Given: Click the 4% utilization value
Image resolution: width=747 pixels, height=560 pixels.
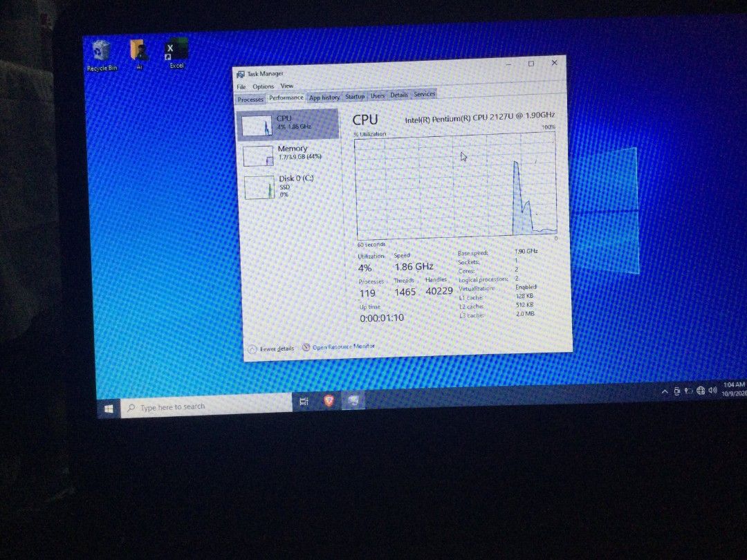Looking at the screenshot, I should tap(365, 268).
